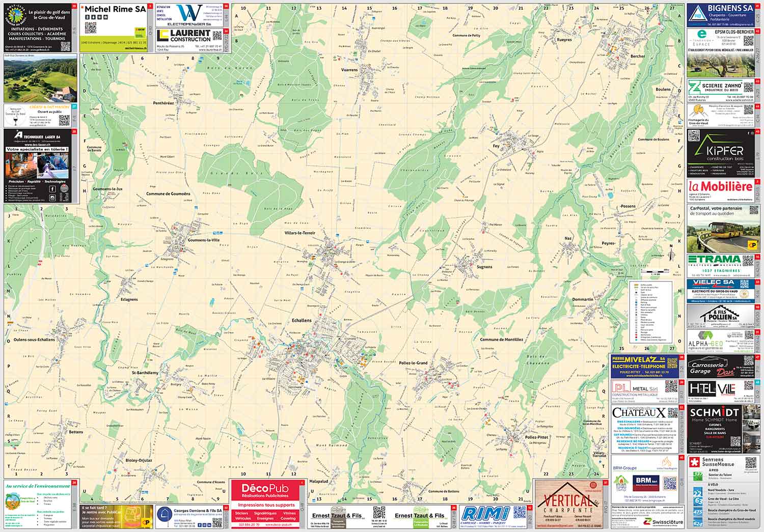Click the green route 337 hiking badge

697,476
